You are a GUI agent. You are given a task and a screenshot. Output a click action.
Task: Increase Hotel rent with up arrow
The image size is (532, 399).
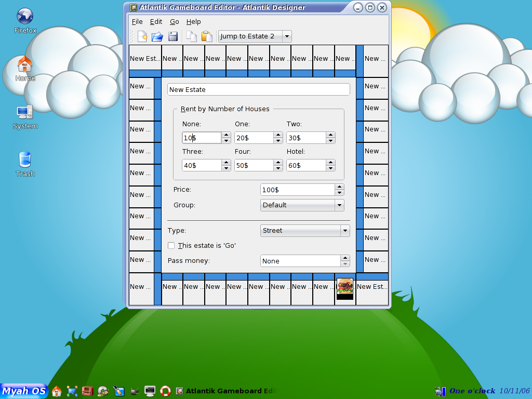pos(330,163)
